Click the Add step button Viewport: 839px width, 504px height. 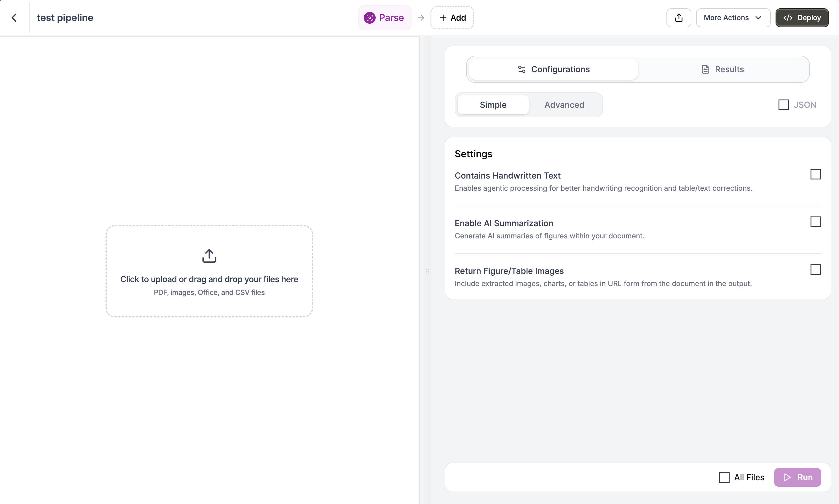[452, 17]
